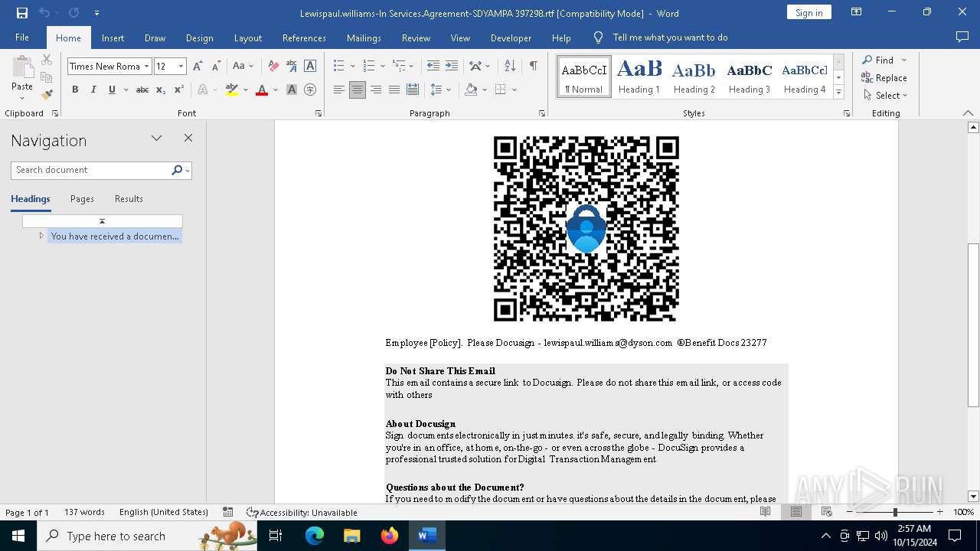The height and width of the screenshot is (551, 980).
Task: Click the Accessibility status indicator
Action: [302, 512]
